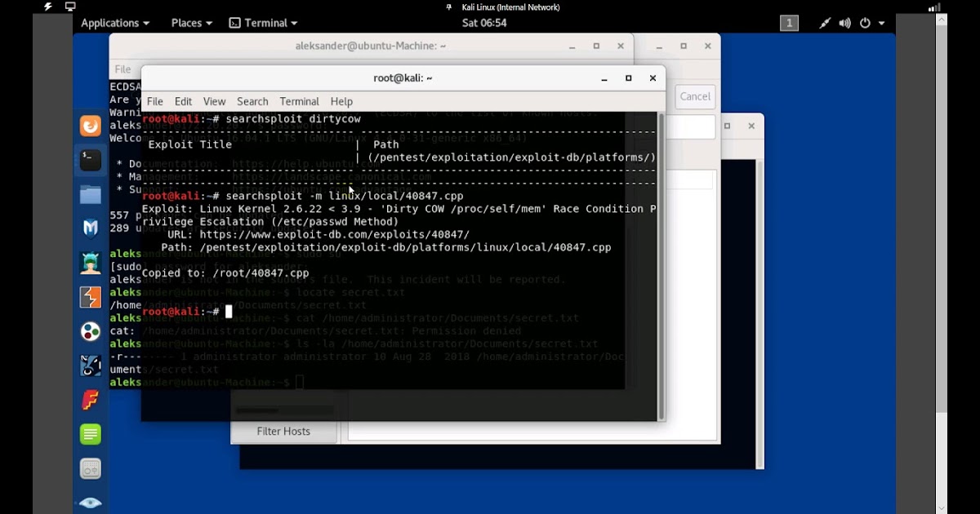The height and width of the screenshot is (514, 980).
Task: Launch Maltego colored-circles dock icon
Action: click(x=91, y=331)
